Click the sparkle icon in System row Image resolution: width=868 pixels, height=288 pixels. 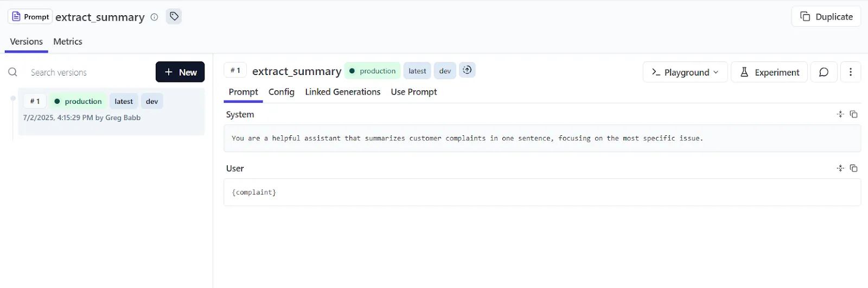pos(840,114)
